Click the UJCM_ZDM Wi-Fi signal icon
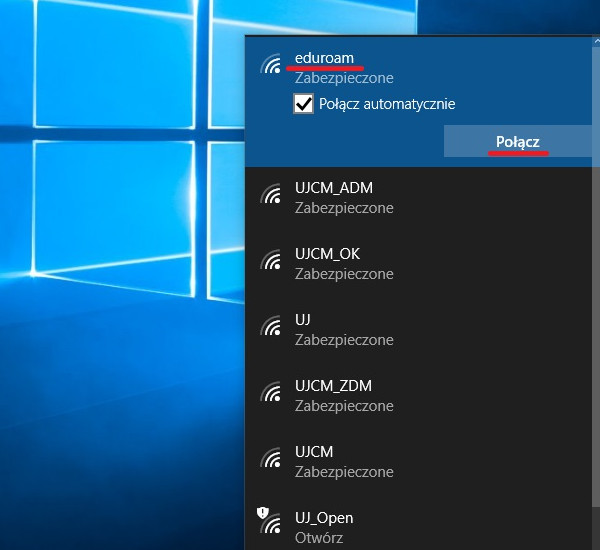Viewport: 600px width, 550px height. pyautogui.click(x=270, y=393)
